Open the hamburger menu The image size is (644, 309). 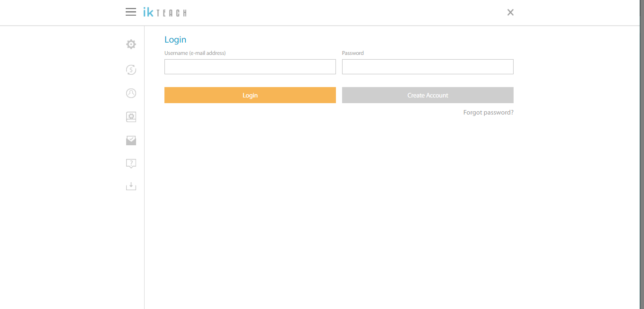[131, 12]
